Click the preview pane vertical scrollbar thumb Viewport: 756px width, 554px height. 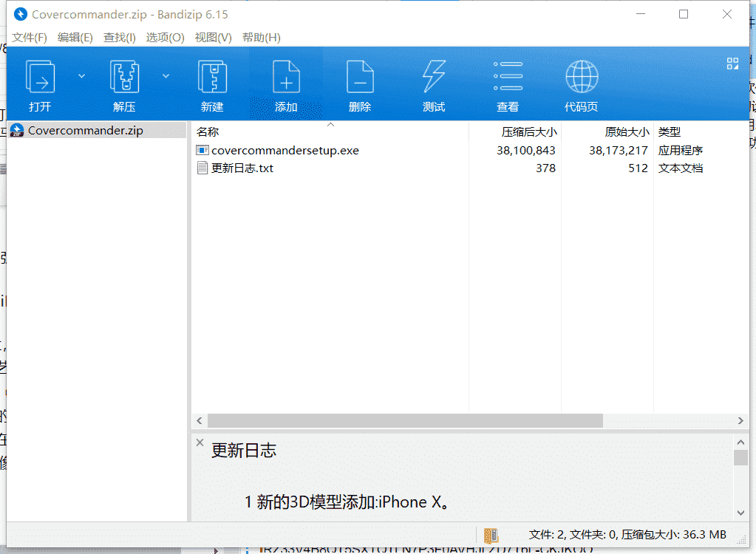pos(741,457)
